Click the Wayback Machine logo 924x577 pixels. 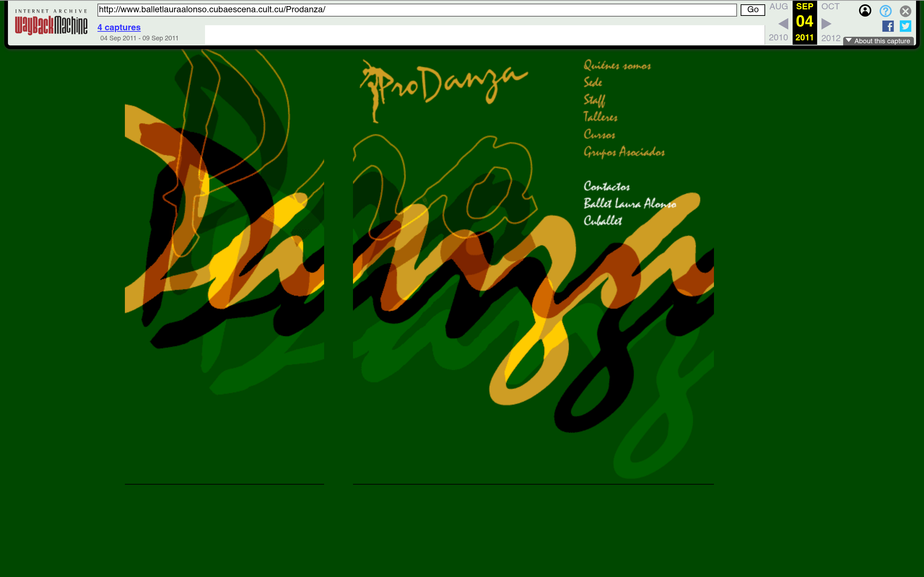click(51, 22)
